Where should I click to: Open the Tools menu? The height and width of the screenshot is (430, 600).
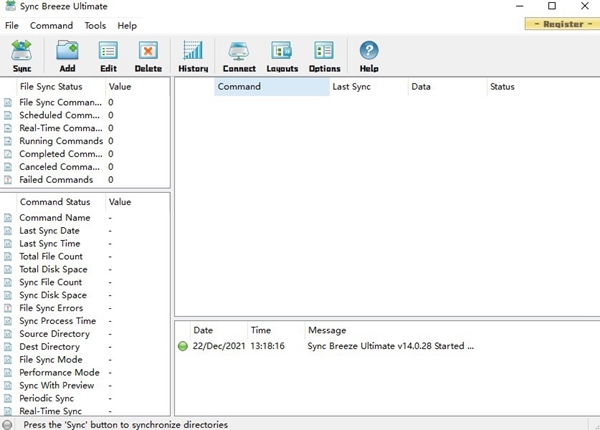[x=95, y=26]
